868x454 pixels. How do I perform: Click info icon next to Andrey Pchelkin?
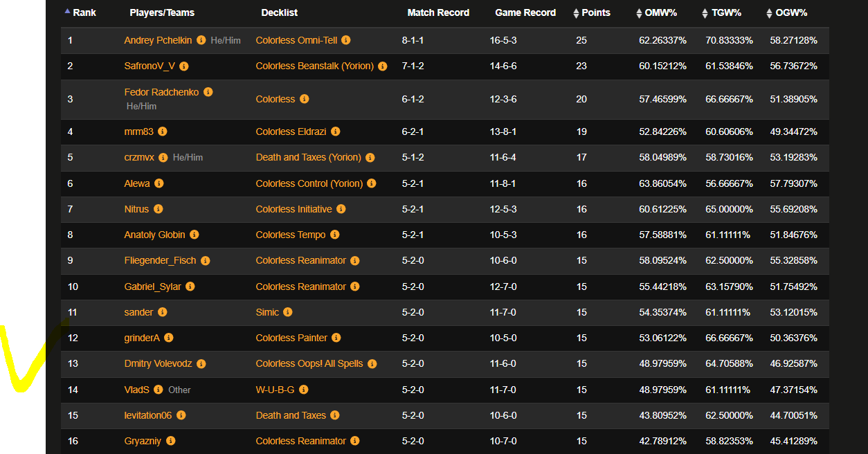(201, 41)
